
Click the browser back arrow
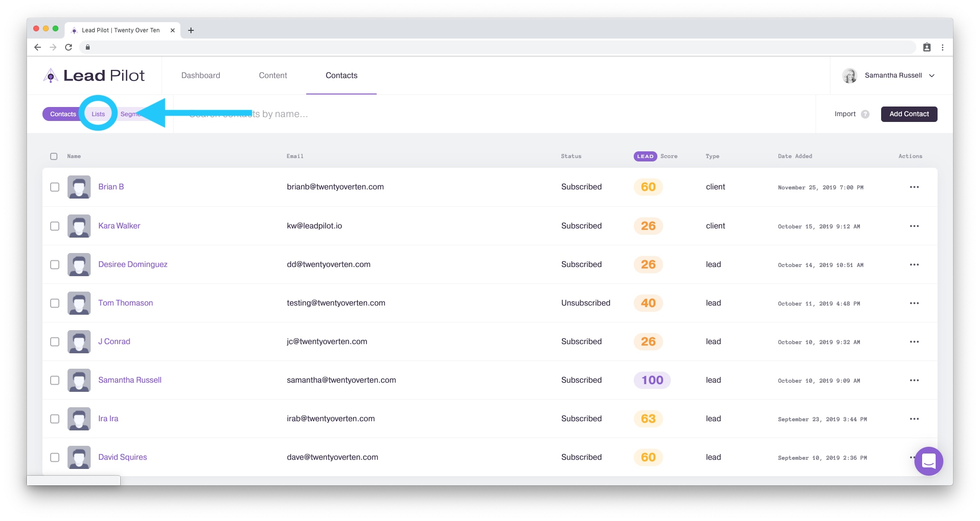point(38,47)
